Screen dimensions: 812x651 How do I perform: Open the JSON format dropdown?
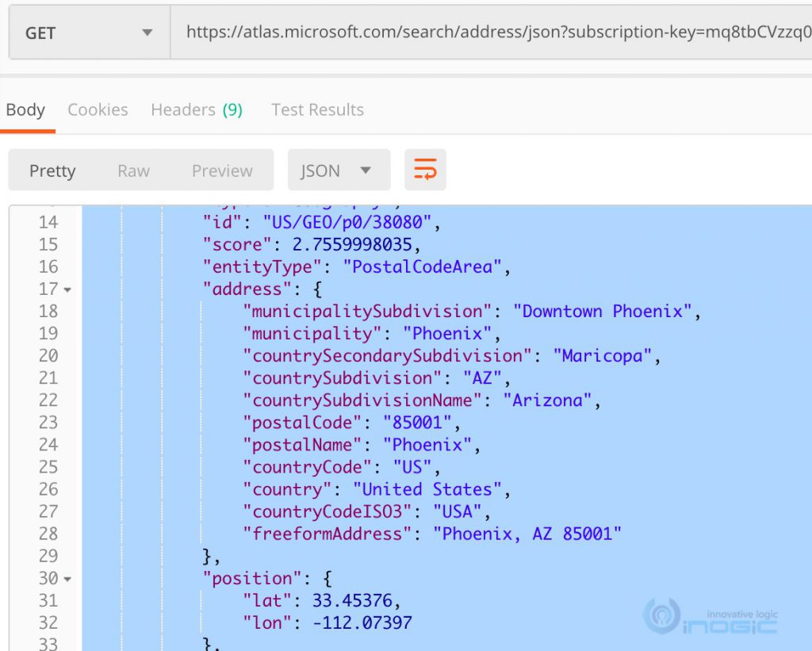[339, 170]
